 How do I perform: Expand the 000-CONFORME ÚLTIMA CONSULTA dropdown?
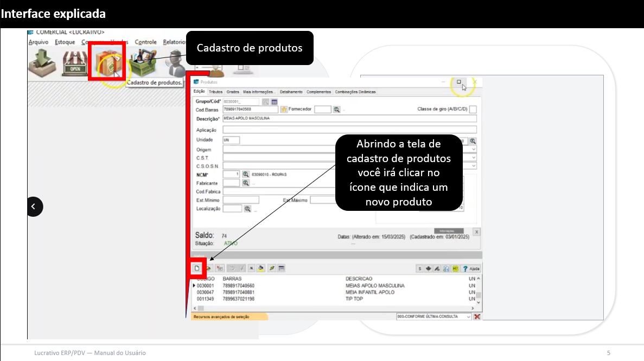[x=468, y=317]
